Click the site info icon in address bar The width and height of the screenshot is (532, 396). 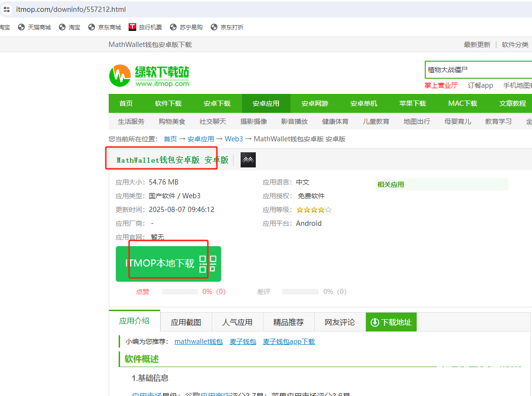click(x=7, y=9)
